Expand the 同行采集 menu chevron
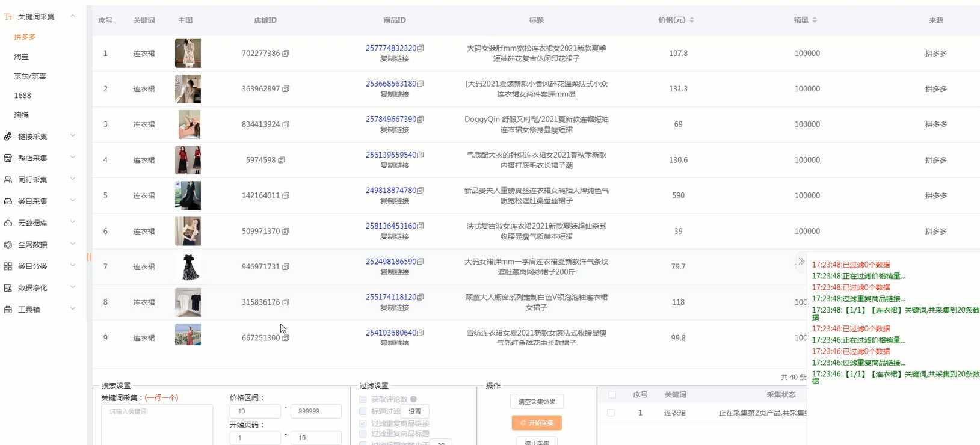This screenshot has height=445, width=980. [73, 179]
